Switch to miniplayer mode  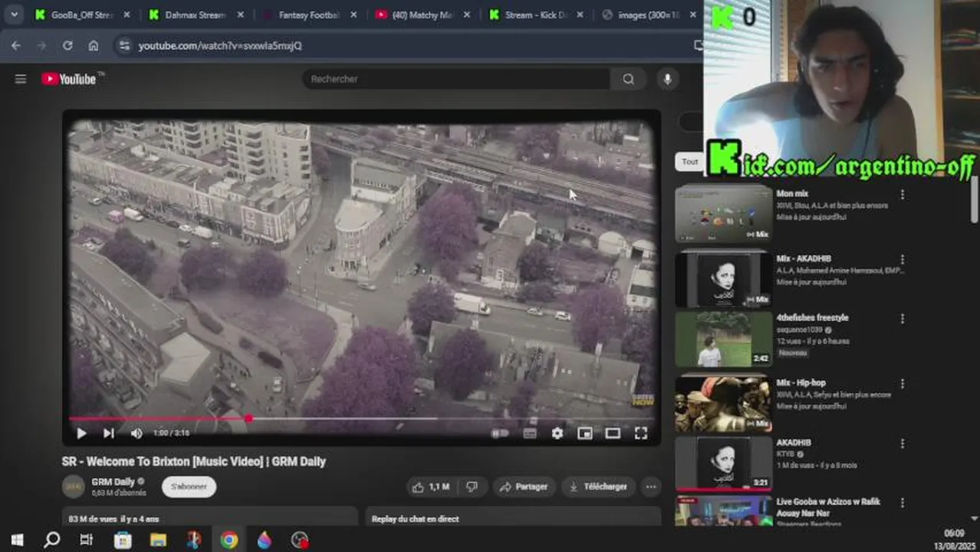click(x=585, y=433)
